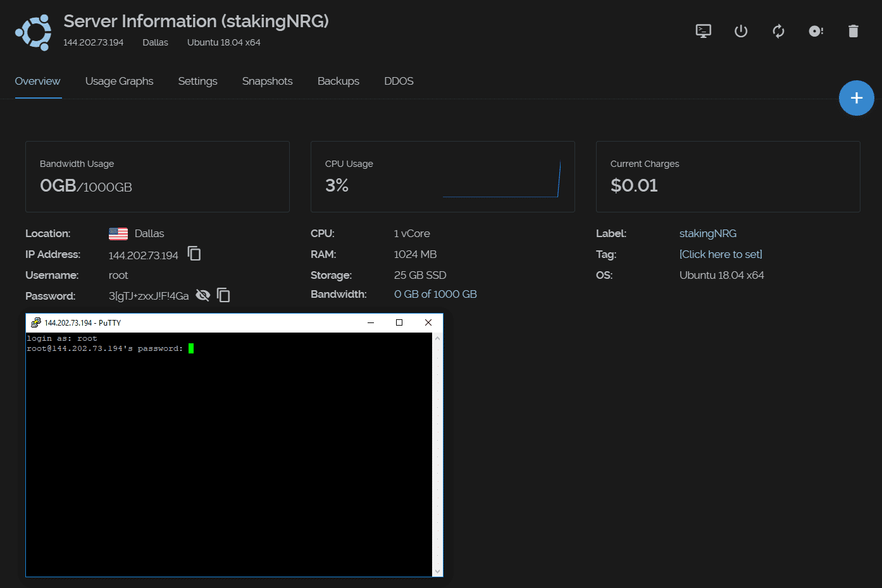Click inside the PuTTY terminal password prompt
The width and height of the screenshot is (882, 588).
(191, 348)
